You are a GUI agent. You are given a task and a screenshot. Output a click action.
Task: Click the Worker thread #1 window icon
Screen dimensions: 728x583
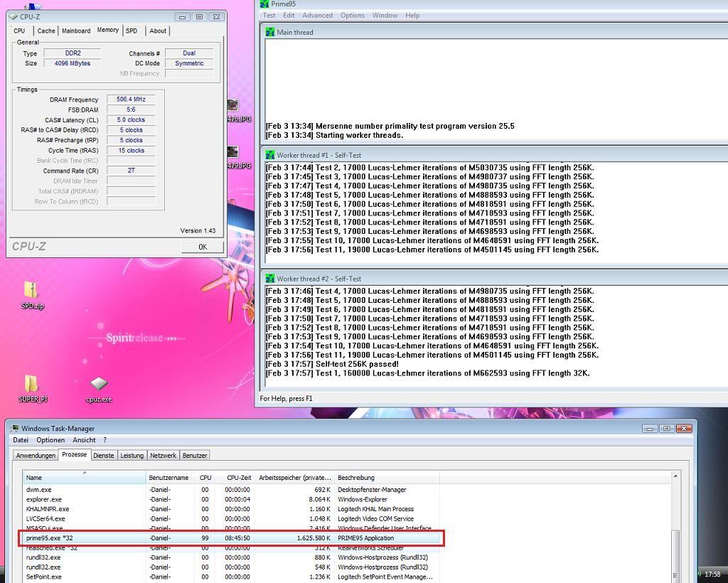[x=269, y=155]
